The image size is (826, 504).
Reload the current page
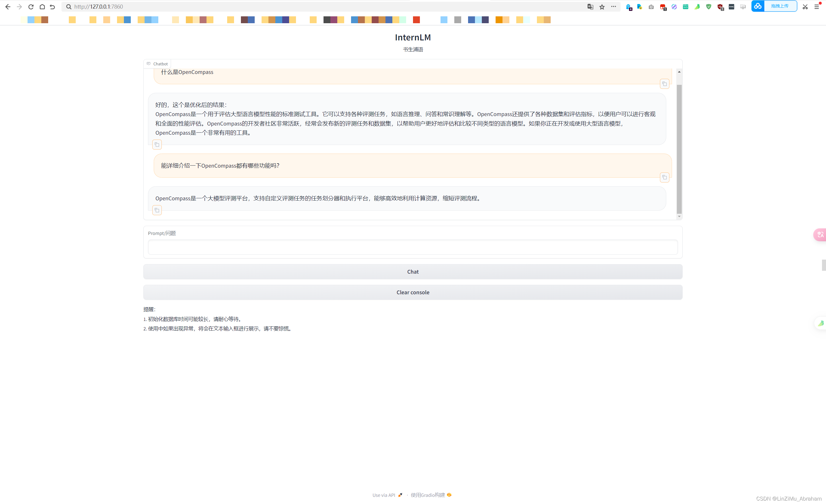[31, 7]
